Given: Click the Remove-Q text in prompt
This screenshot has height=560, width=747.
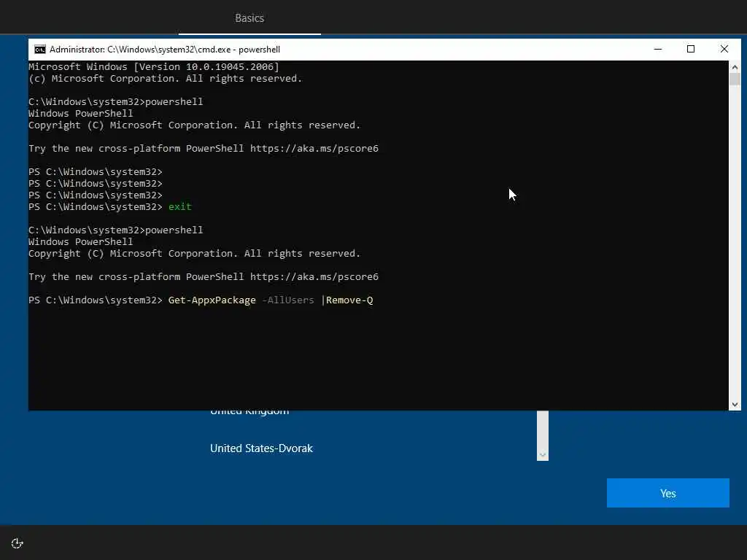Looking at the screenshot, I should click(x=349, y=300).
